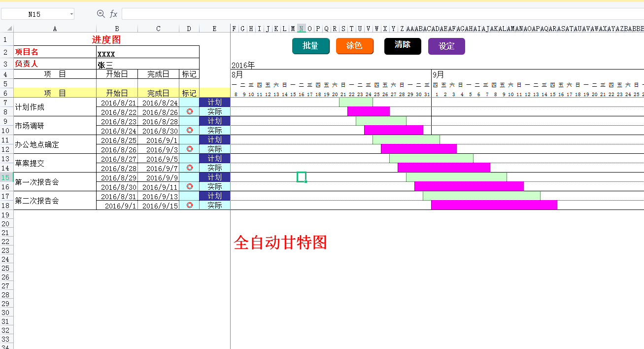This screenshot has height=349, width=644.
Task: Click the xxxx project name cell
Action: [x=148, y=52]
